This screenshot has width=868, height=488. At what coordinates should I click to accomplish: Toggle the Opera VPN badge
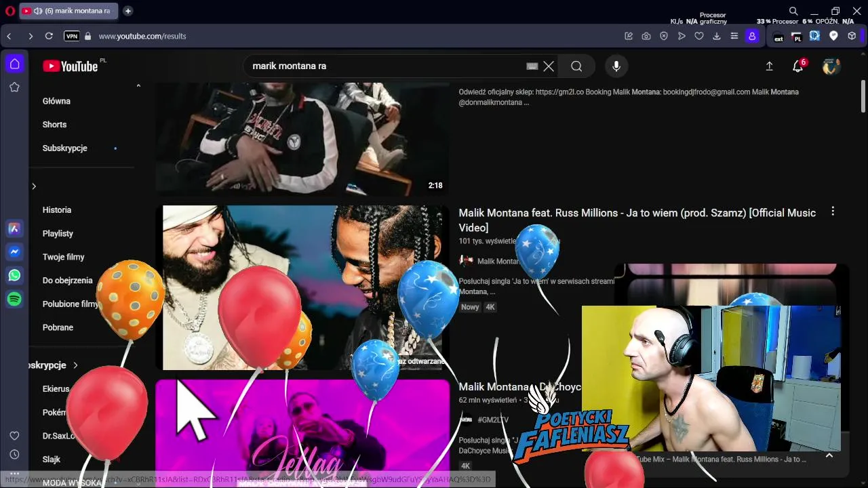(x=71, y=36)
